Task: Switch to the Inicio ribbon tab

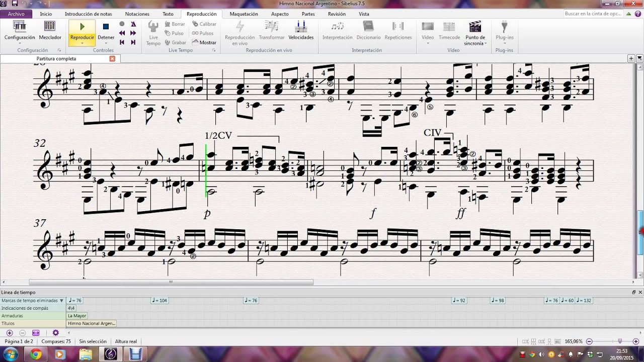Action: click(x=46, y=14)
